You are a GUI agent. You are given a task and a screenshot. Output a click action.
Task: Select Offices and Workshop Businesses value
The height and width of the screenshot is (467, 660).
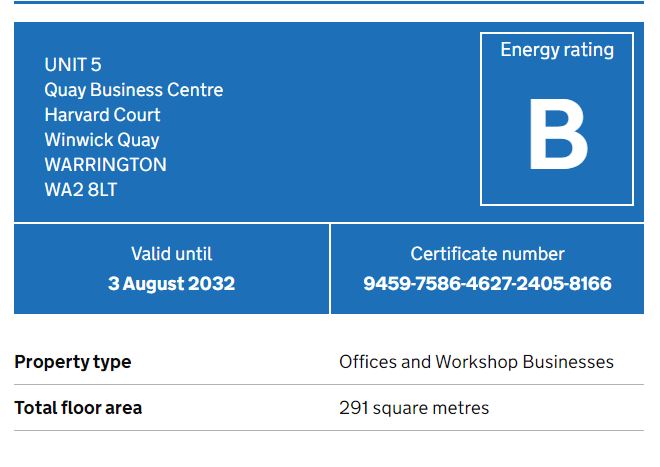(x=476, y=362)
